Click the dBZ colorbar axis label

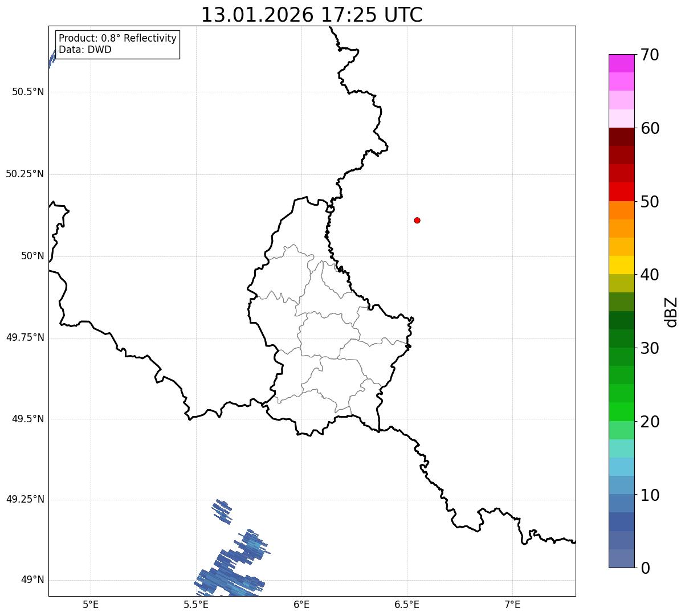click(671, 311)
